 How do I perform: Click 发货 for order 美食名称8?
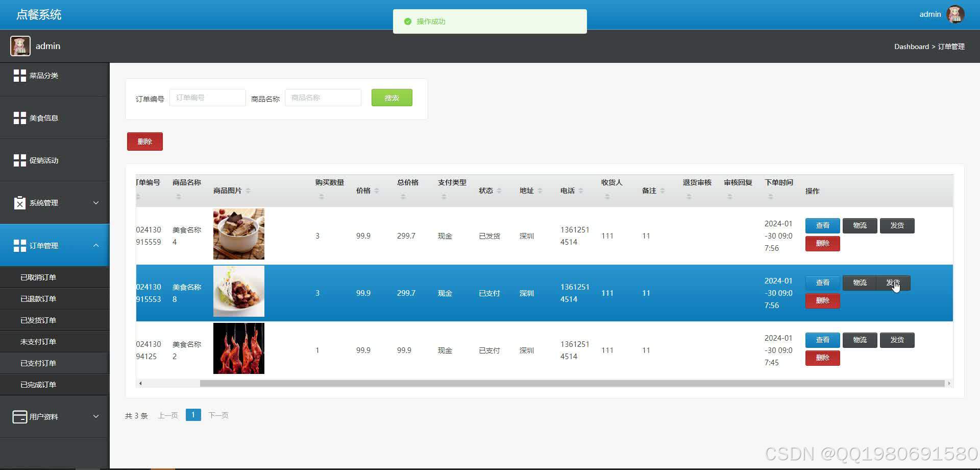pos(893,283)
